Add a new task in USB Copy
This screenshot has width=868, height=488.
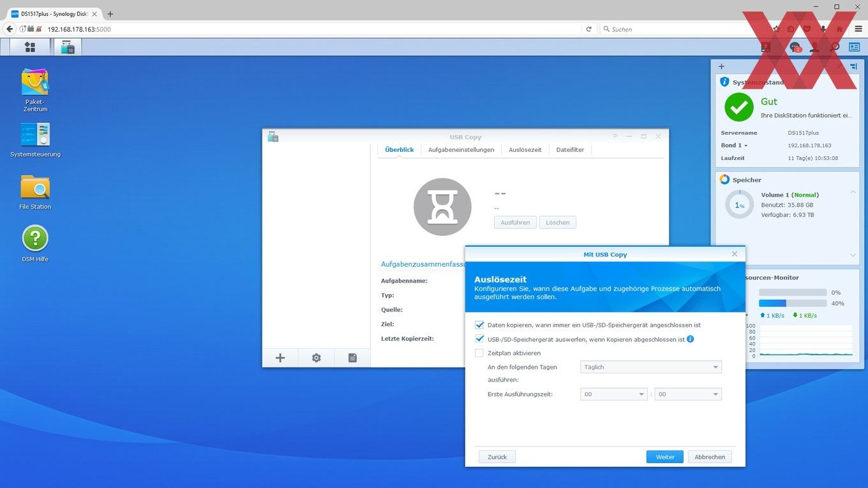point(280,358)
